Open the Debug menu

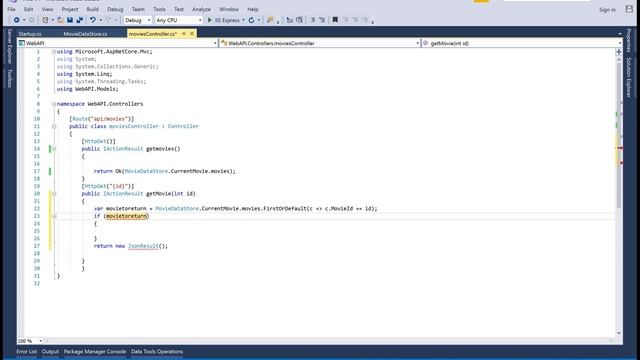(115, 9)
